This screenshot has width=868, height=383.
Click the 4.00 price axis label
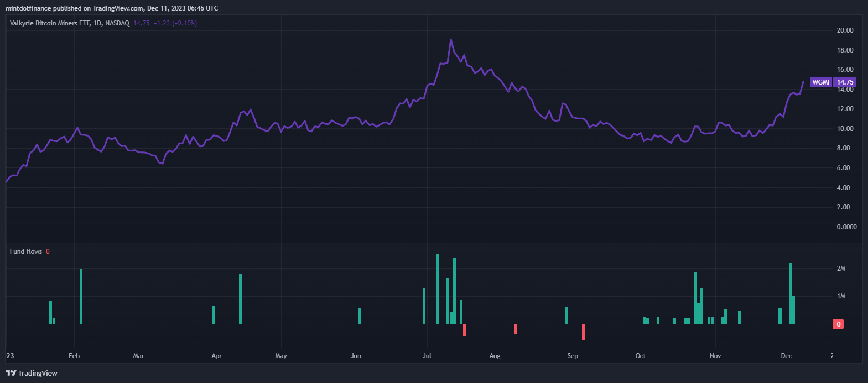coord(843,188)
